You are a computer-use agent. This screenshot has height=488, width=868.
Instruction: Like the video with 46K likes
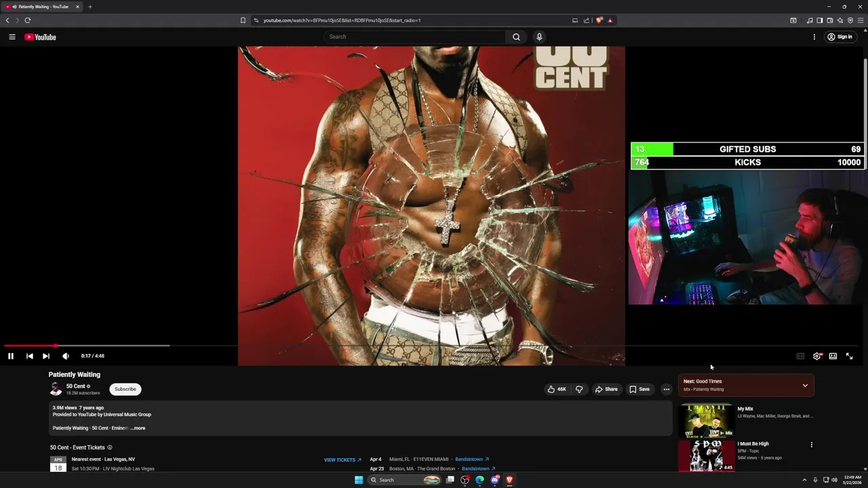click(557, 389)
